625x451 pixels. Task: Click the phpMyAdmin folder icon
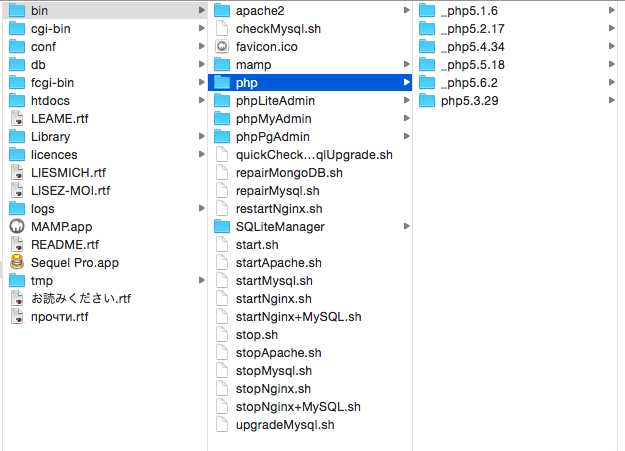[x=222, y=119]
